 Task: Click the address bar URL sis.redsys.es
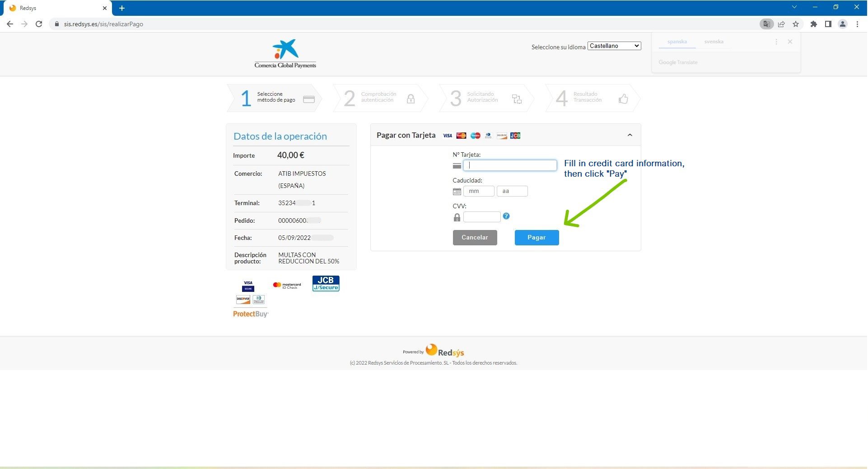[103, 24]
